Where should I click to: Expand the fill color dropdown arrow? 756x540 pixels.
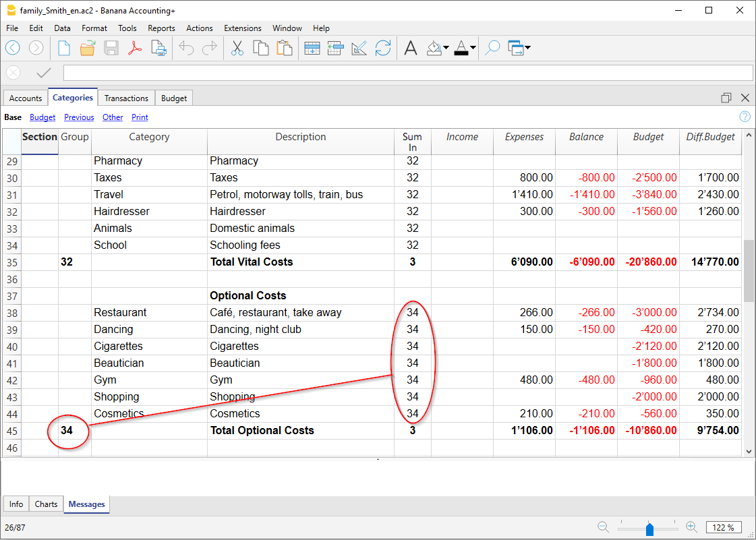pyautogui.click(x=446, y=48)
